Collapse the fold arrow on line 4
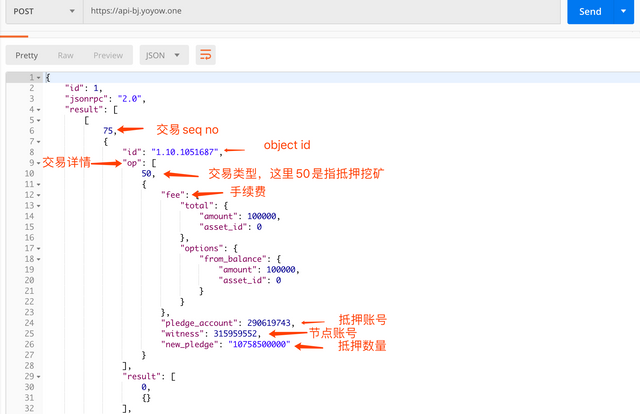Image resolution: width=640 pixels, height=414 pixels. coord(38,109)
